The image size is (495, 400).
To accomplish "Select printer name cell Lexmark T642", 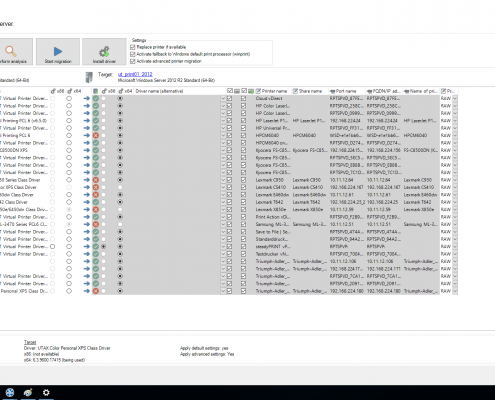I will 270,202.
